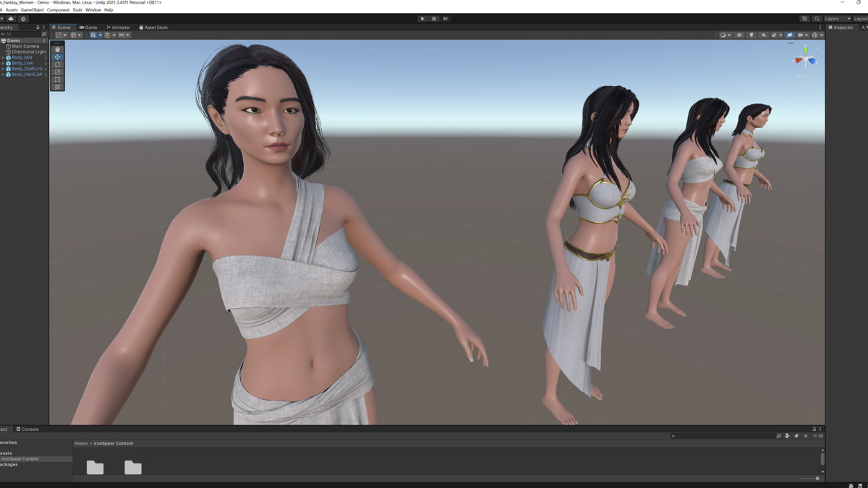This screenshot has height=488, width=868.
Task: Toggle scene lighting bulb
Action: point(752,35)
